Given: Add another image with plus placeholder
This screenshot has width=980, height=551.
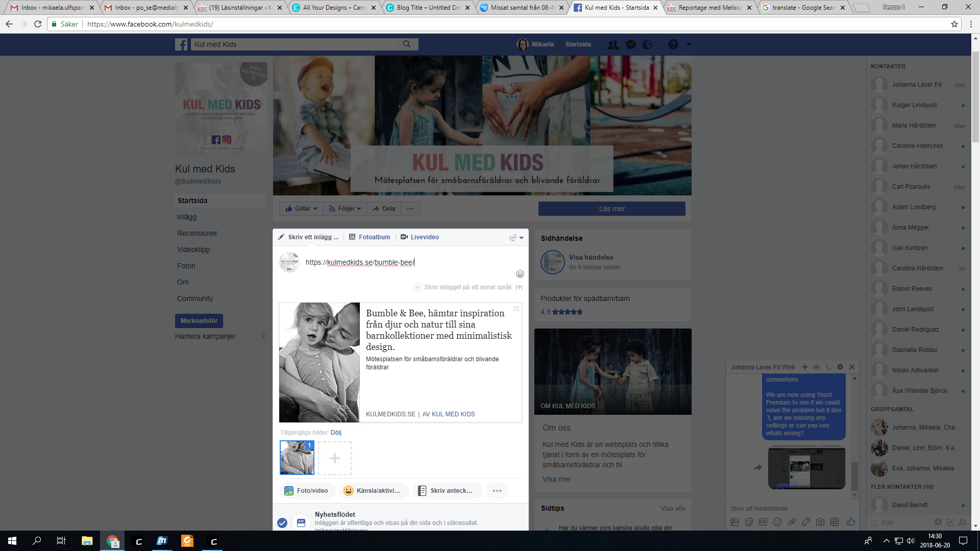Looking at the screenshot, I should (335, 458).
